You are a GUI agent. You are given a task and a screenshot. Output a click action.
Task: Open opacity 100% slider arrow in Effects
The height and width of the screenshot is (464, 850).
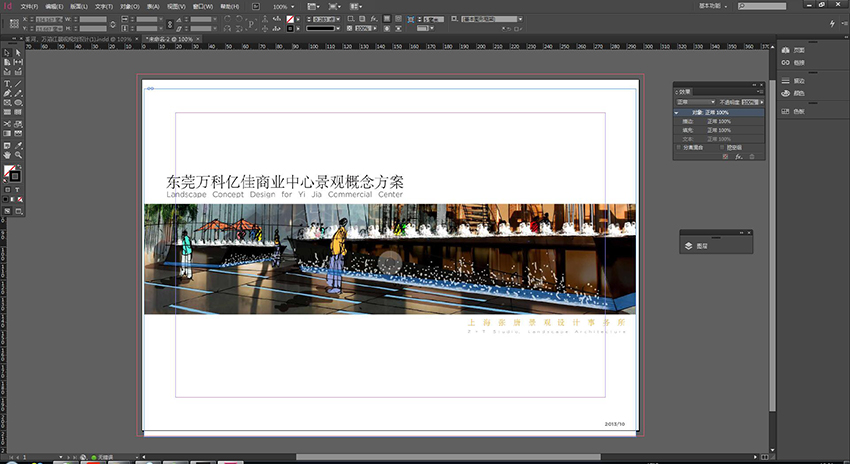click(x=762, y=102)
